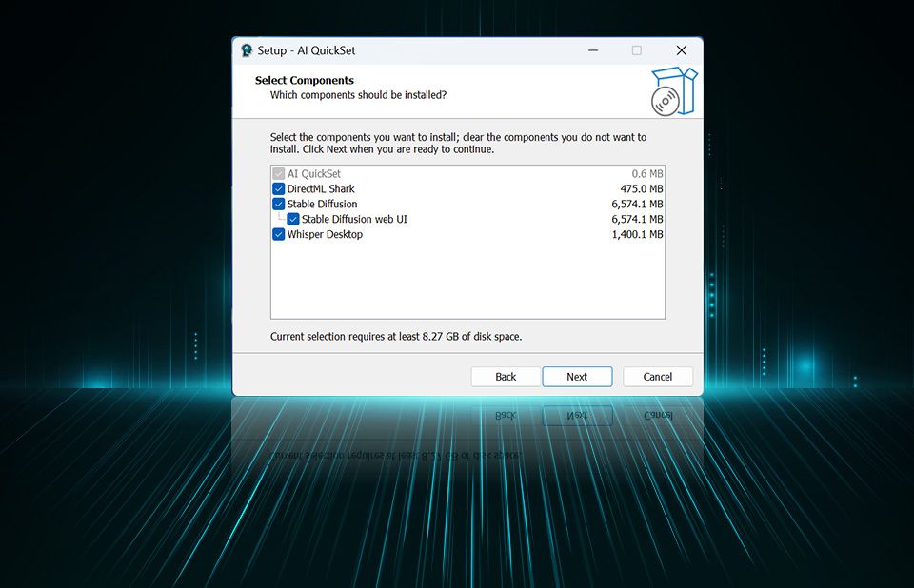Click the greyed-out AI QuickSet checkbox
This screenshot has height=588, width=914.
pos(279,174)
